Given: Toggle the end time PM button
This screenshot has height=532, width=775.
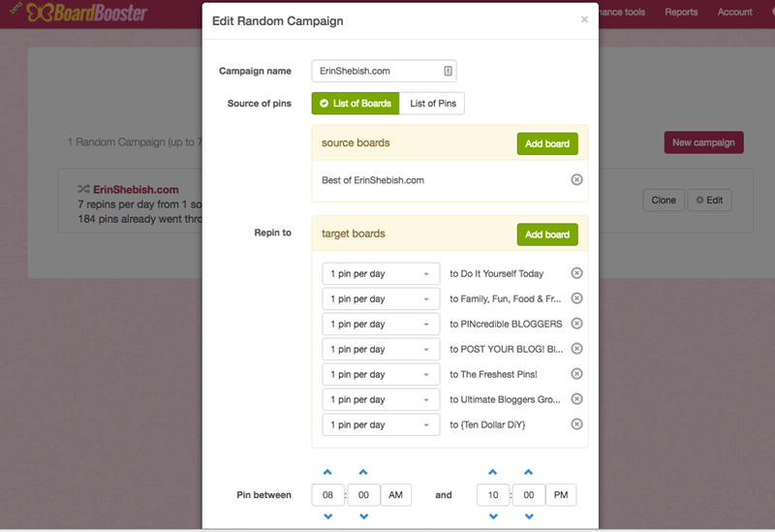Looking at the screenshot, I should 561,495.
